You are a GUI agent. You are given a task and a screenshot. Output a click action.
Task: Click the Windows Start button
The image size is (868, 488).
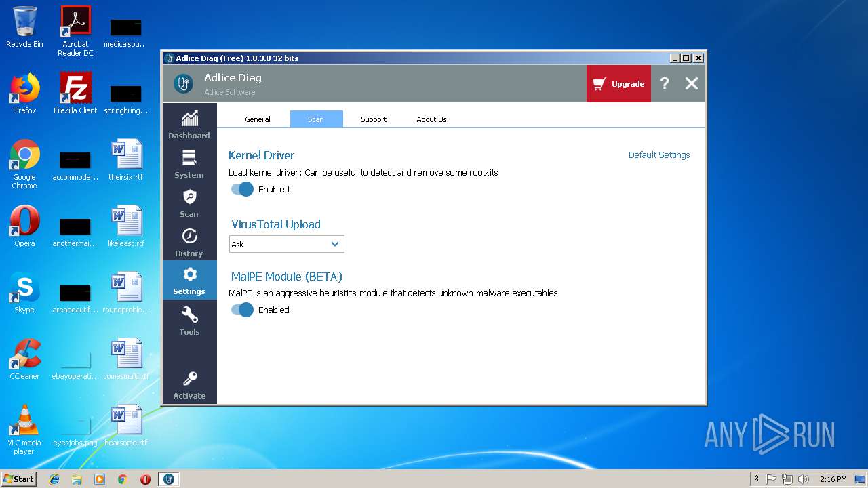click(18, 479)
